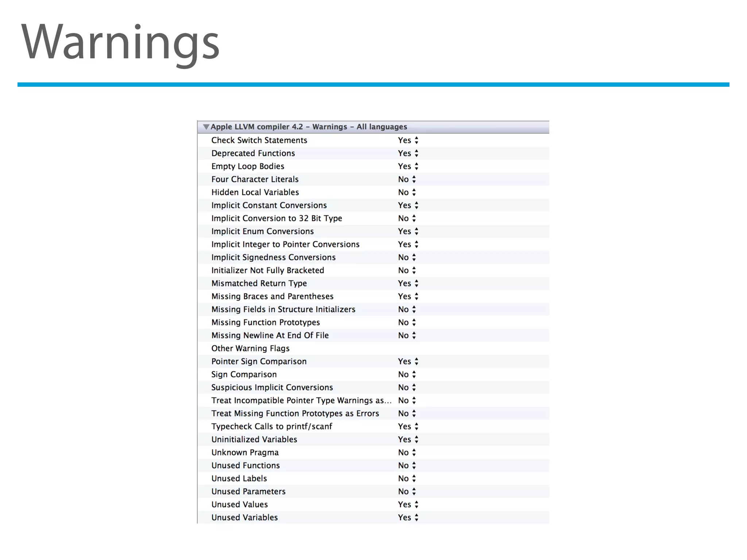
Task: Select the Missing Function Prototypes label
Action: (x=266, y=322)
